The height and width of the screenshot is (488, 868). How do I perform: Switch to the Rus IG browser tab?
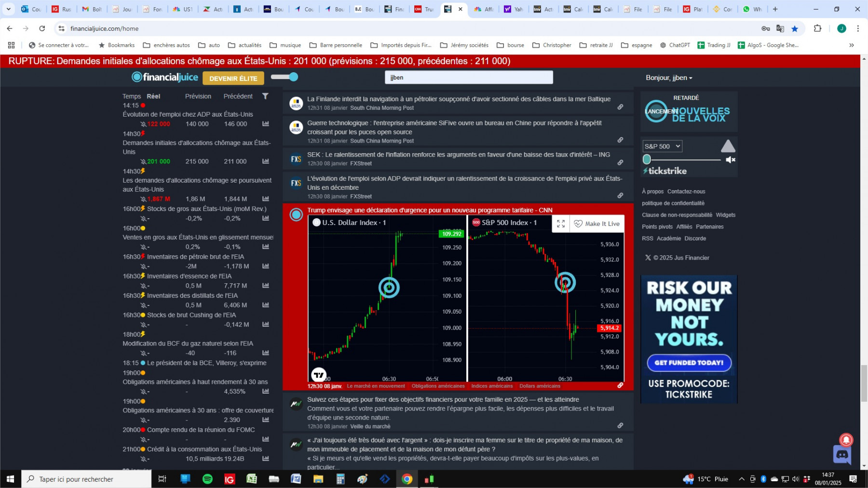point(62,9)
